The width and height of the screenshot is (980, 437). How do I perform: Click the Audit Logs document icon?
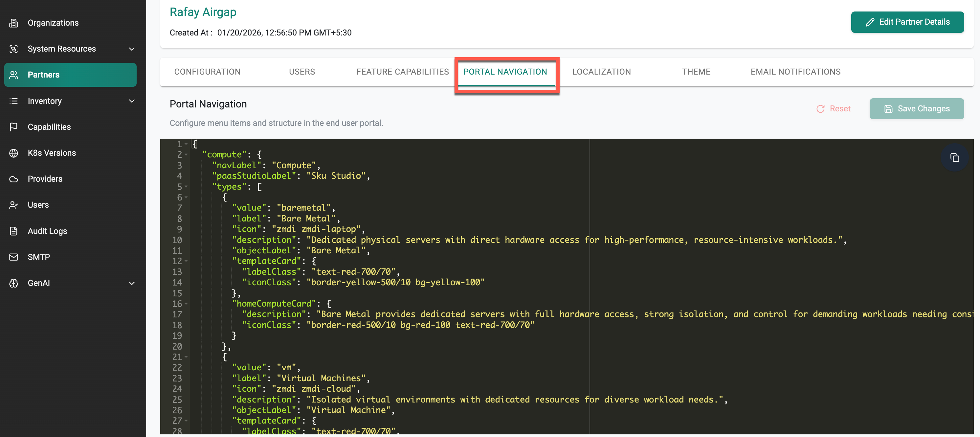[x=14, y=231]
